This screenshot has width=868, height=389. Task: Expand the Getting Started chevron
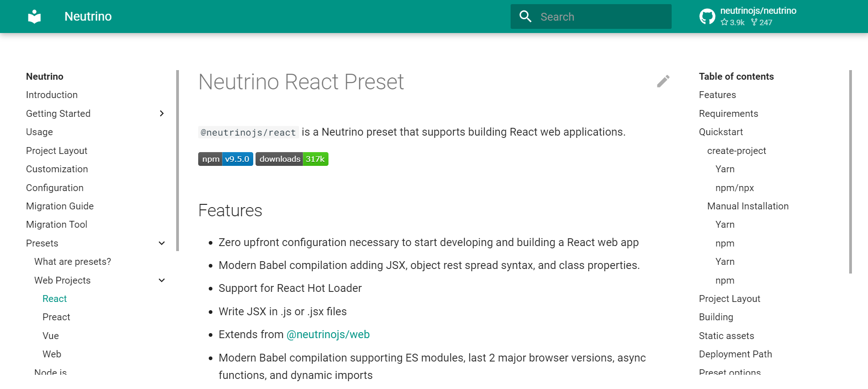point(161,114)
